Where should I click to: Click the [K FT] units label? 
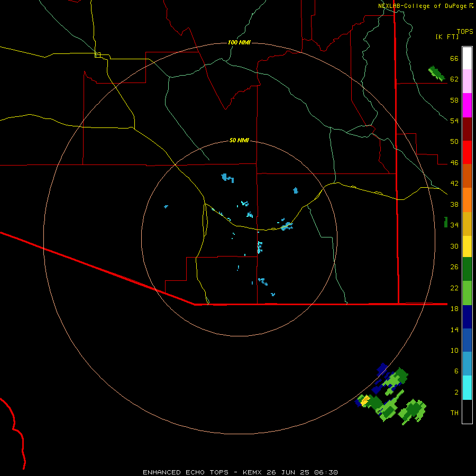[447, 36]
